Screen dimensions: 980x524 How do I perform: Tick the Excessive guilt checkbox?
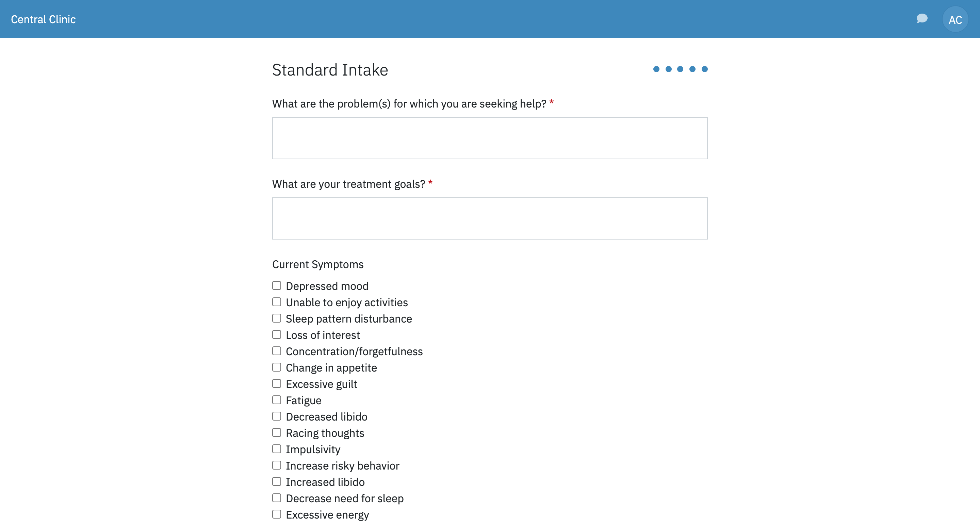click(277, 383)
